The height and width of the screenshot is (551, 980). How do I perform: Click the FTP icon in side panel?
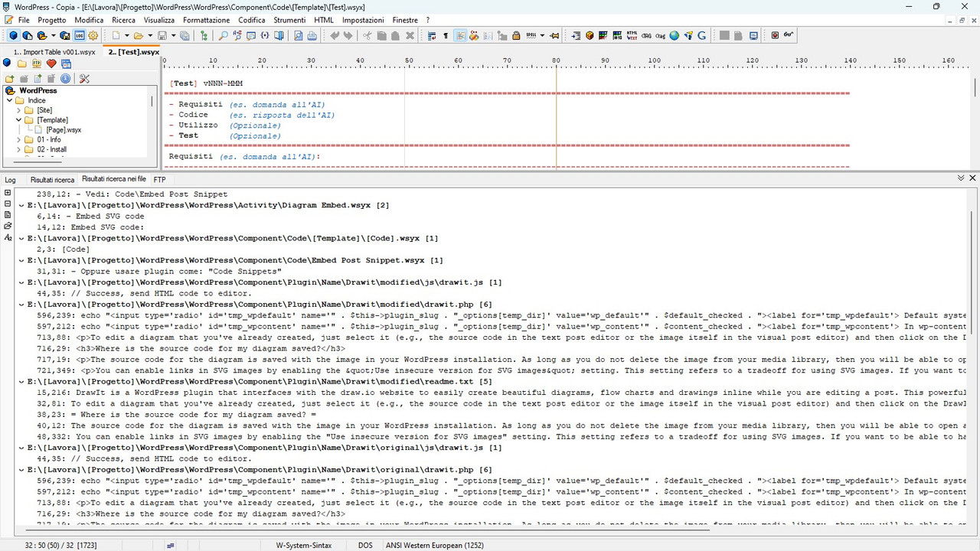(x=36, y=64)
